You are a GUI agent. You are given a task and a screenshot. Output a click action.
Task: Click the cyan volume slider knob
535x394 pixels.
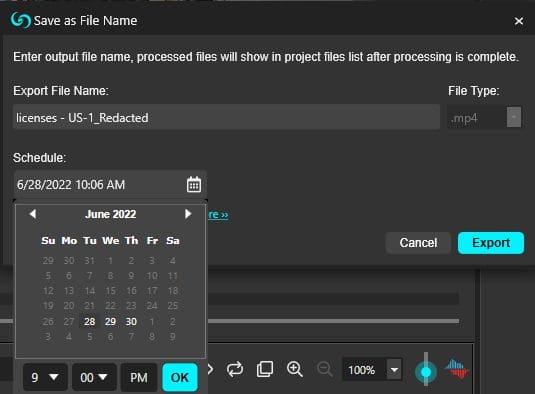point(426,372)
